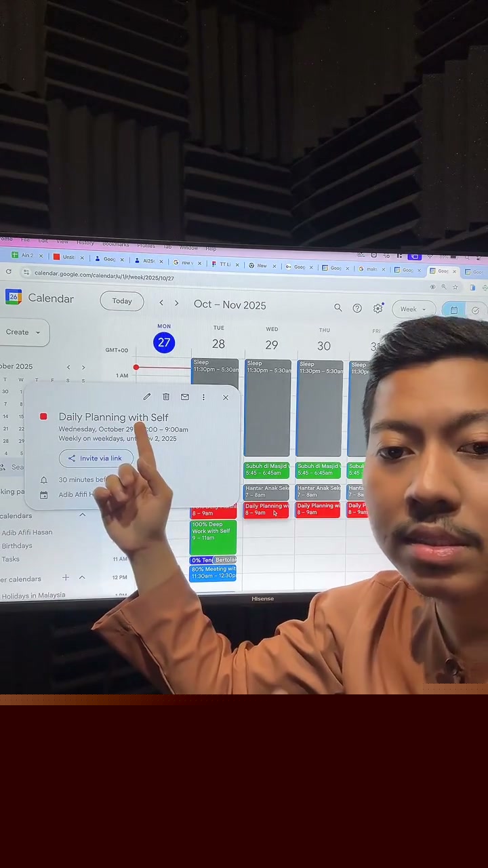Click the Today button
The image size is (488, 868).
click(122, 301)
